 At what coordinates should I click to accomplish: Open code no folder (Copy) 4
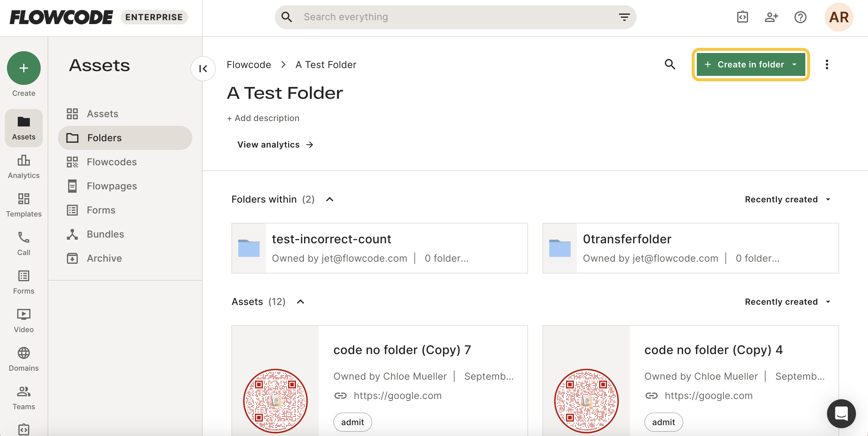point(713,350)
